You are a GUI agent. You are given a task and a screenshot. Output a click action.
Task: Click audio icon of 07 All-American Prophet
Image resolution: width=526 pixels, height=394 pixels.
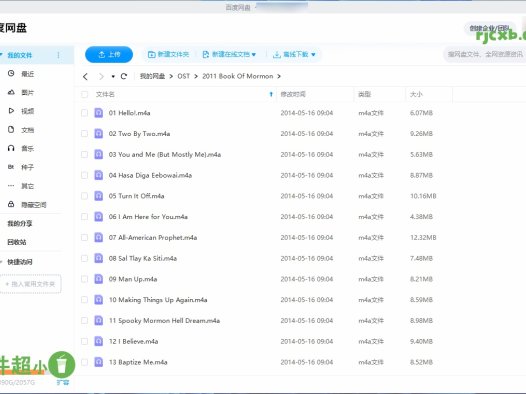point(99,237)
